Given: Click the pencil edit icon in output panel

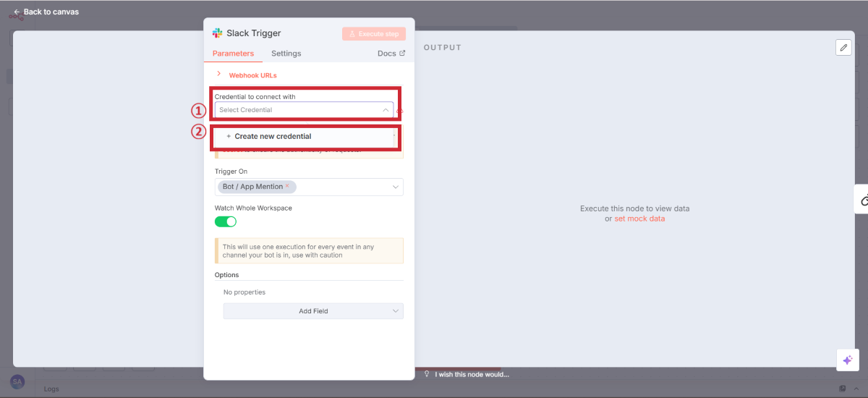Looking at the screenshot, I should [843, 47].
